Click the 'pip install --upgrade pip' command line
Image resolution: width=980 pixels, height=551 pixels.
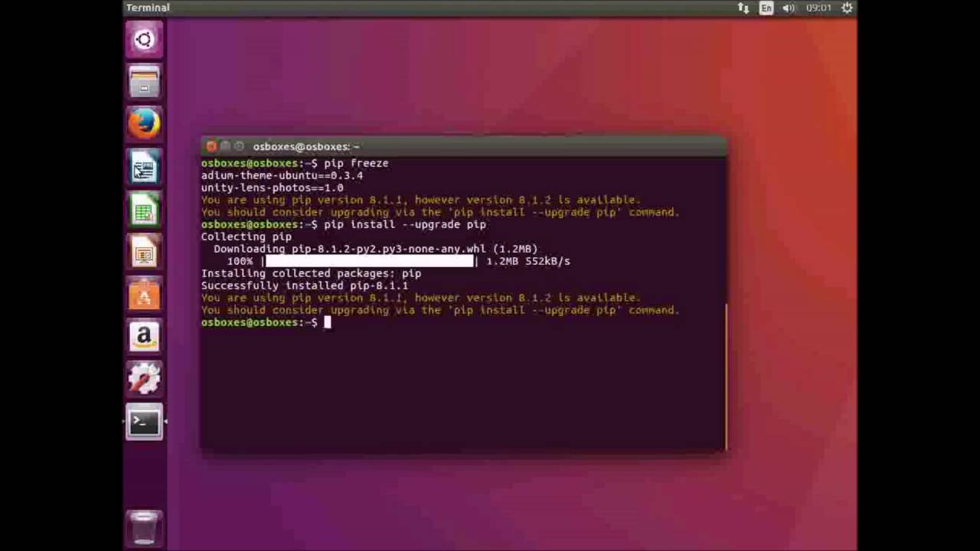[344, 224]
